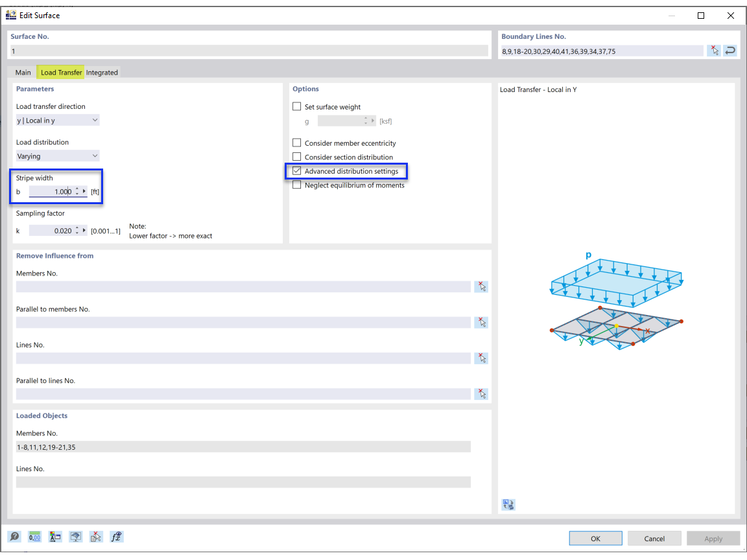The width and height of the screenshot is (747, 560).
Task: Click the Cancel button
Action: (x=654, y=539)
